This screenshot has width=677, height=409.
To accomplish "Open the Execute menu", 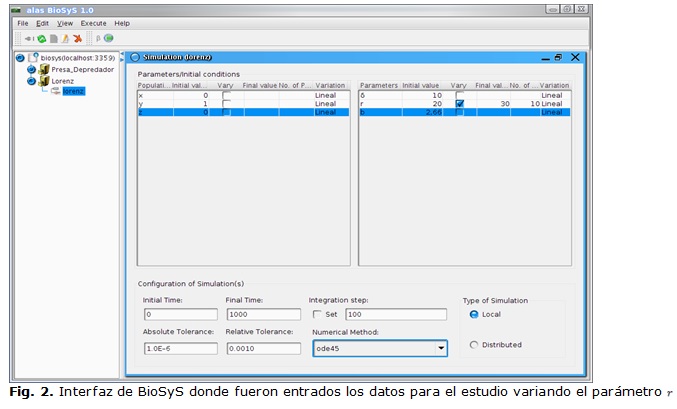I will (x=93, y=23).
